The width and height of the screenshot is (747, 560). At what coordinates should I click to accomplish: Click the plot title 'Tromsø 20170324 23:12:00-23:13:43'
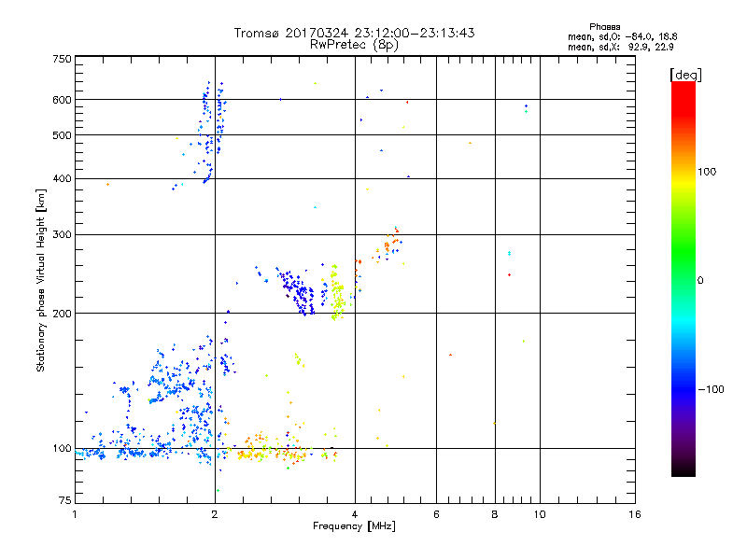click(354, 33)
